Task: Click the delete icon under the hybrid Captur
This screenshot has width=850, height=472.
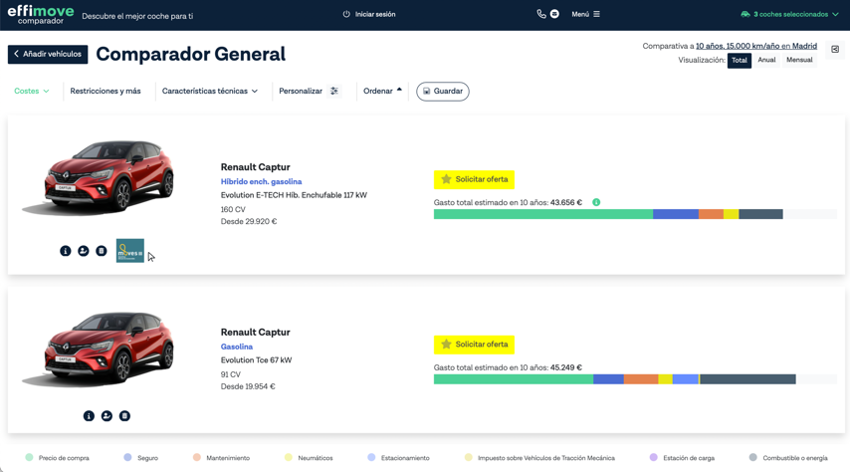Action: (101, 251)
